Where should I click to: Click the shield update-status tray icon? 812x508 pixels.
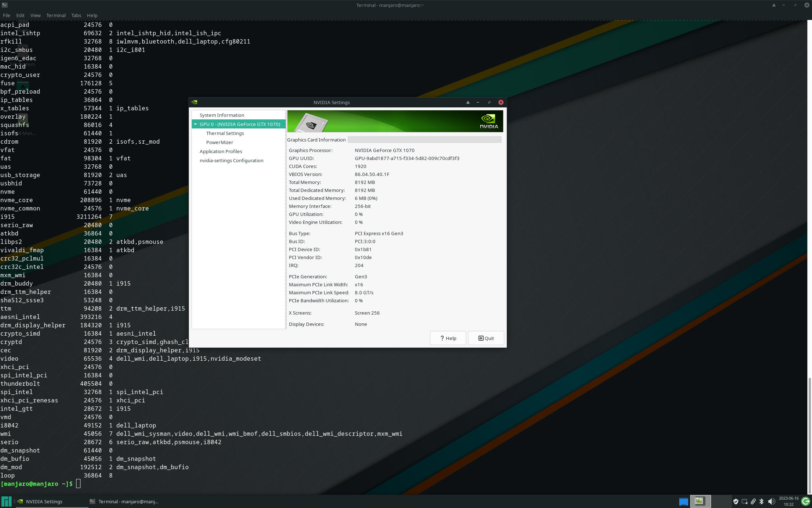click(736, 501)
